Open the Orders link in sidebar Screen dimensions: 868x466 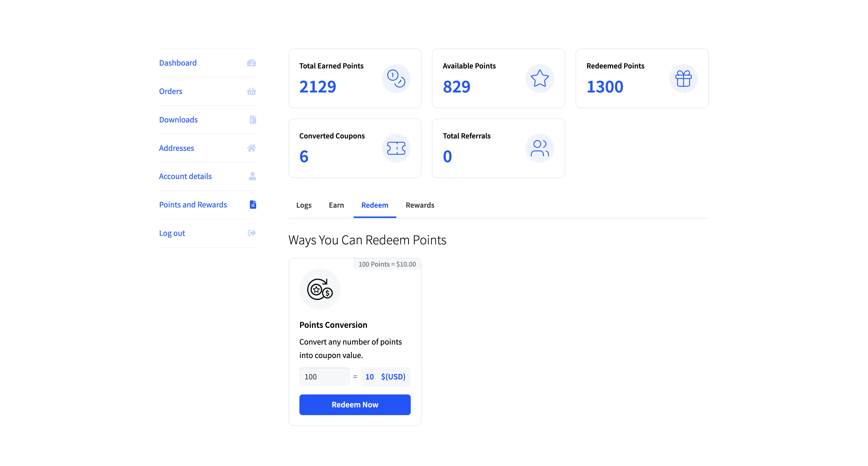[171, 91]
